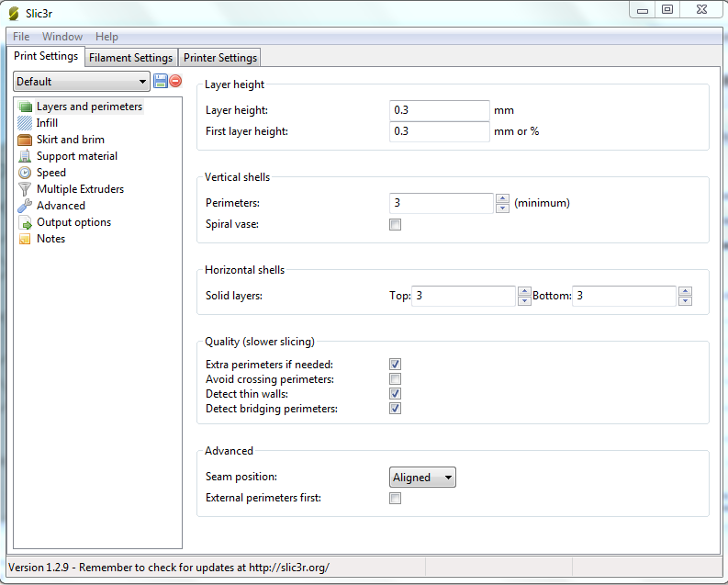Viewport: 728px width, 585px height.
Task: Click the Layer height input field
Action: [x=439, y=110]
